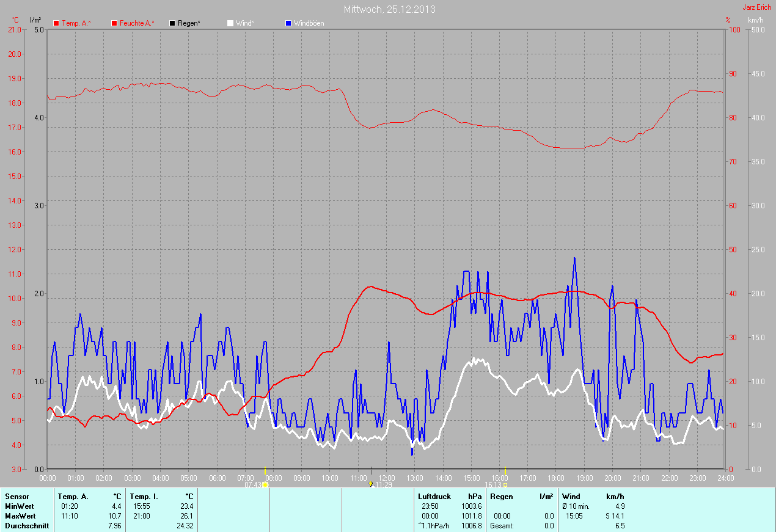
Task: Click the red Temp. A. legend square
Action: click(x=56, y=23)
